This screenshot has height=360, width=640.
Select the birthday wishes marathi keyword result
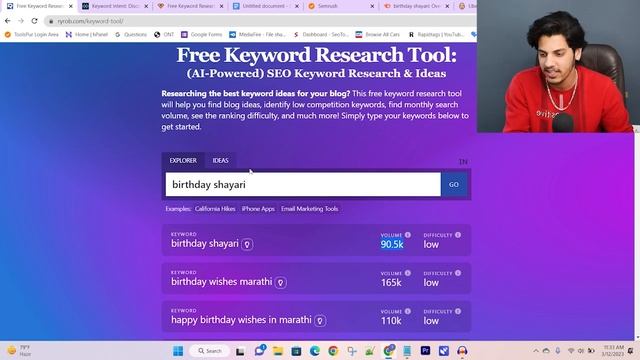[222, 282]
